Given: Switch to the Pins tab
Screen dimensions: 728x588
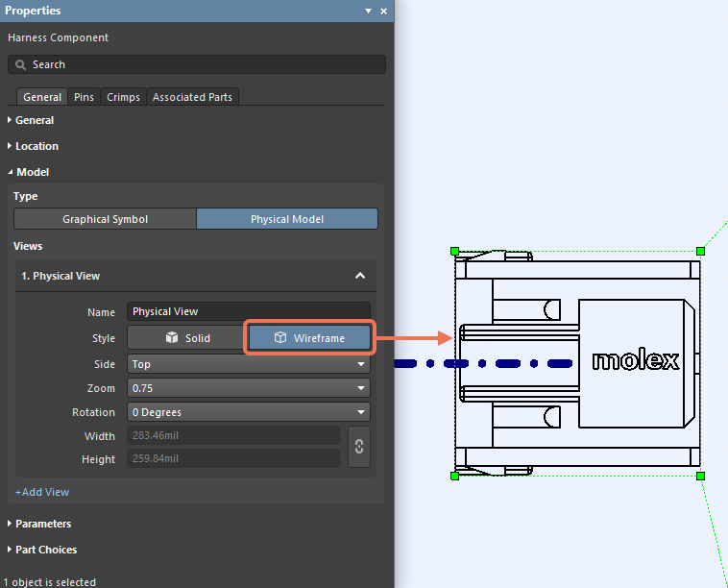Looking at the screenshot, I should (84, 97).
